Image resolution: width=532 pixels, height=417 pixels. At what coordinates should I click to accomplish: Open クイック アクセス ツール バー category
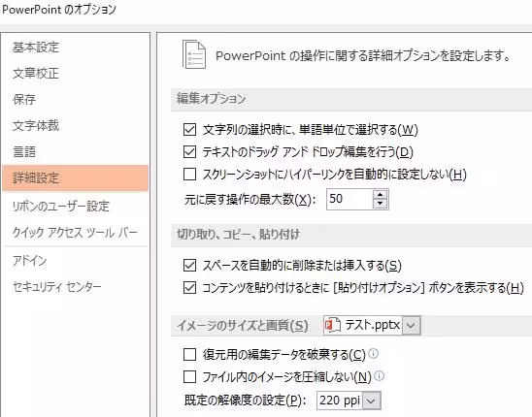point(75,233)
